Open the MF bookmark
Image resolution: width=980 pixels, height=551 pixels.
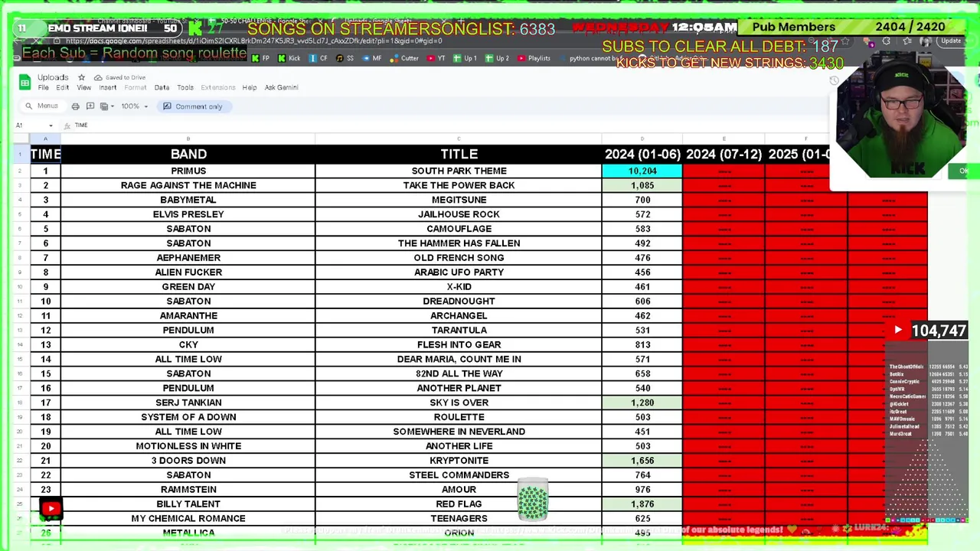click(x=371, y=58)
